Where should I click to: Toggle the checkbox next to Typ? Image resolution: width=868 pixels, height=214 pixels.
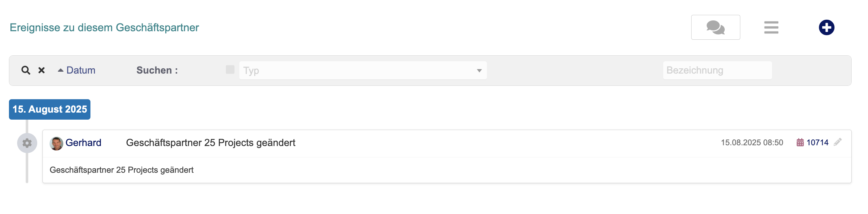(x=230, y=69)
